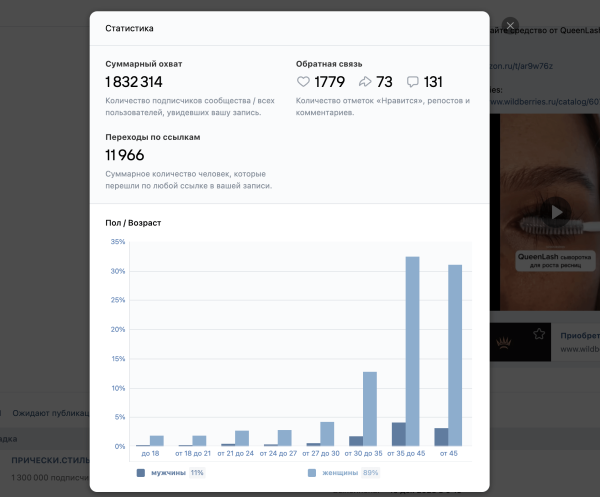Open the Ожидают публикации tab
Image resolution: width=600 pixels, height=497 pixels.
[x=50, y=412]
